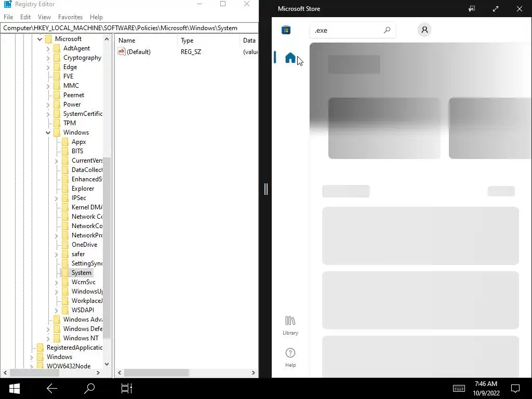Image resolution: width=532 pixels, height=399 pixels.
Task: Open the View menu in Registry Editor
Action: (x=44, y=17)
